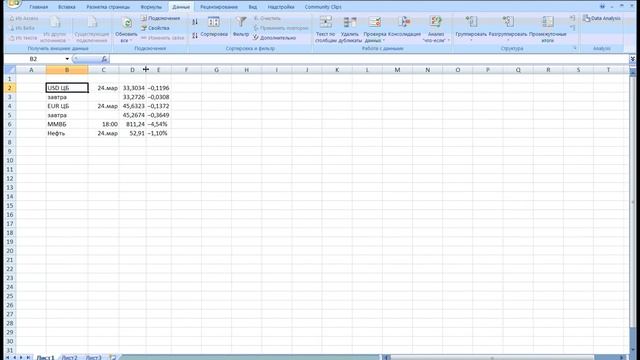640x360 pixels.
Task: Select cell showing 18:00
Action: coord(104,124)
